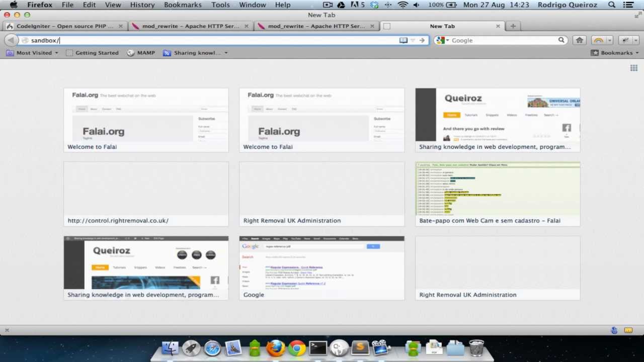This screenshot has width=644, height=362.
Task: Switch to the first mod_rewrite Apache tab
Action: (190, 26)
